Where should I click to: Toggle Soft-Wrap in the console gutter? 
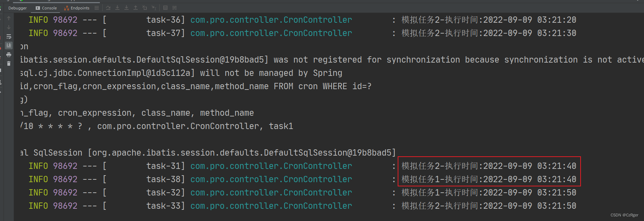[x=9, y=36]
